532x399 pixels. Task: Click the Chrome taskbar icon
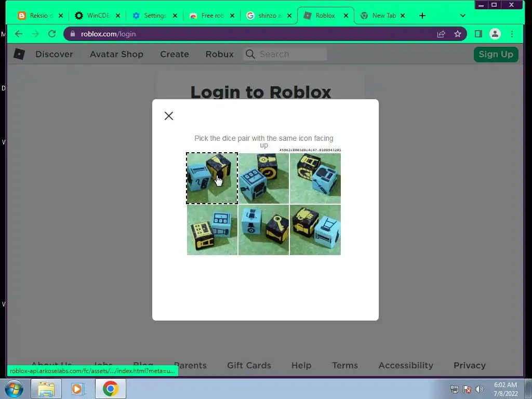(x=111, y=389)
